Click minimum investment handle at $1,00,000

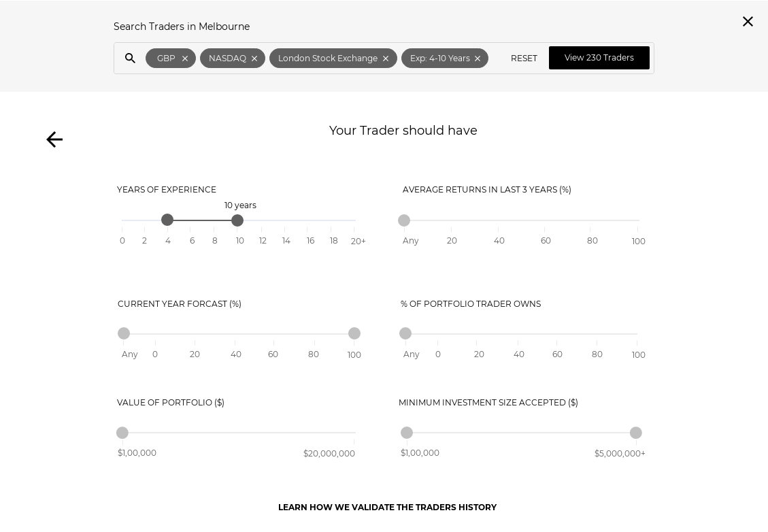click(x=407, y=433)
